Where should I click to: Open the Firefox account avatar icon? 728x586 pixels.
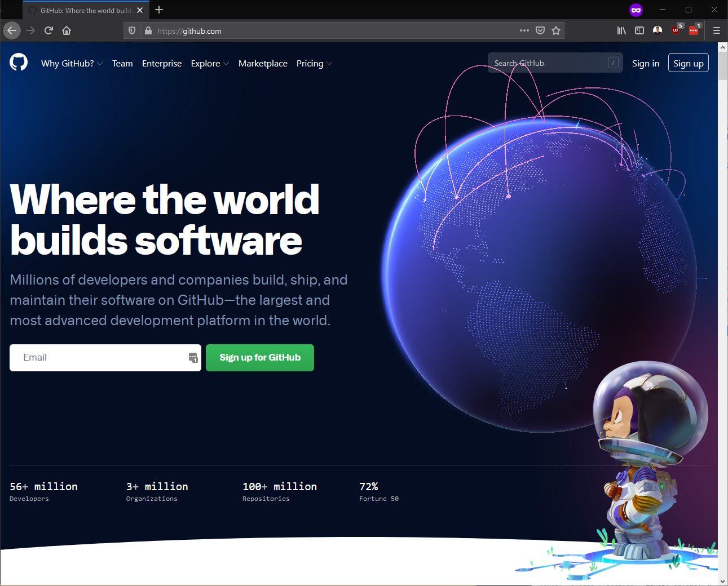click(x=657, y=30)
